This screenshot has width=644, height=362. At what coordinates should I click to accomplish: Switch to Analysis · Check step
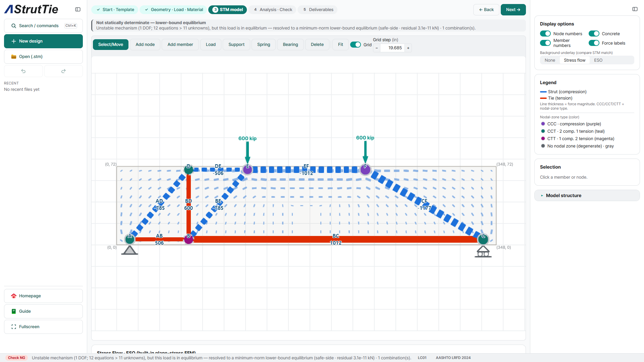272,10
